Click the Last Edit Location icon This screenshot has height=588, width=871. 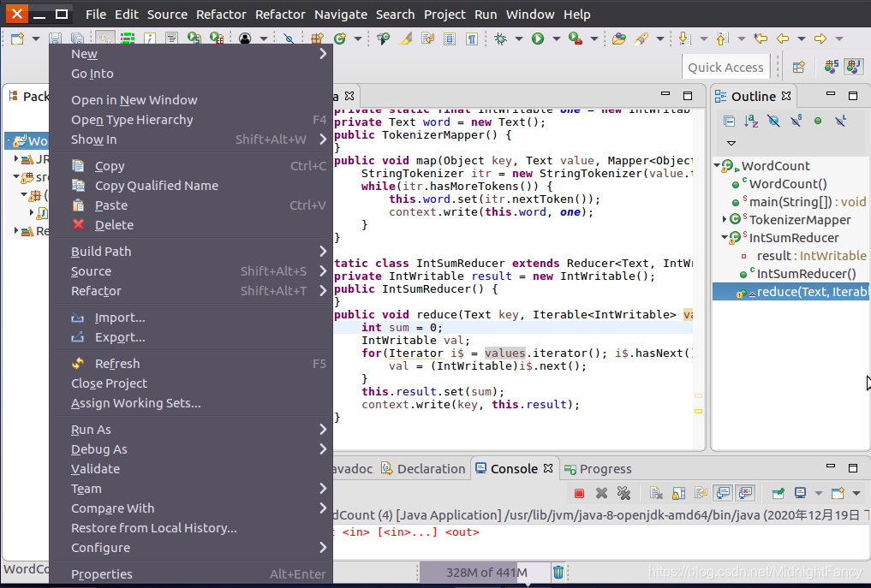[x=760, y=39]
